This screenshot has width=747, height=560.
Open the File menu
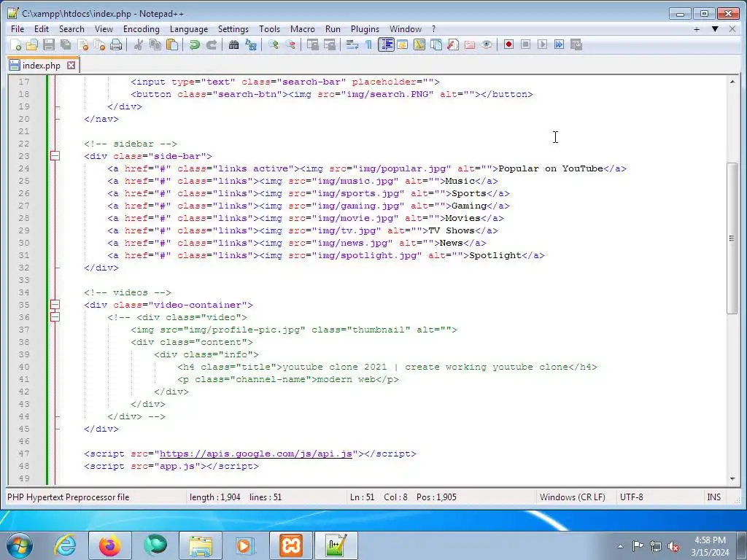click(18, 29)
